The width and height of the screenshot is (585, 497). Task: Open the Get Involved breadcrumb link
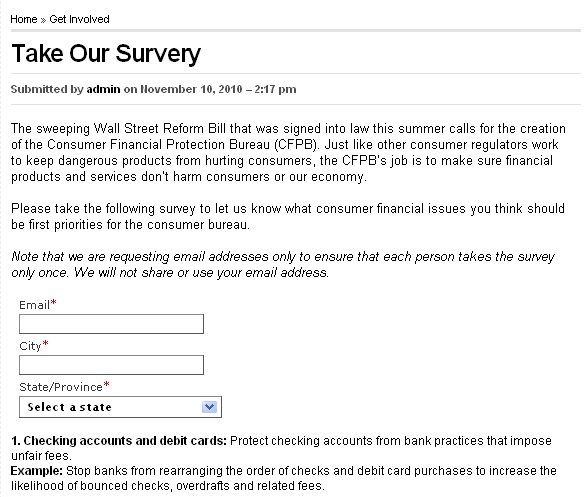79,19
